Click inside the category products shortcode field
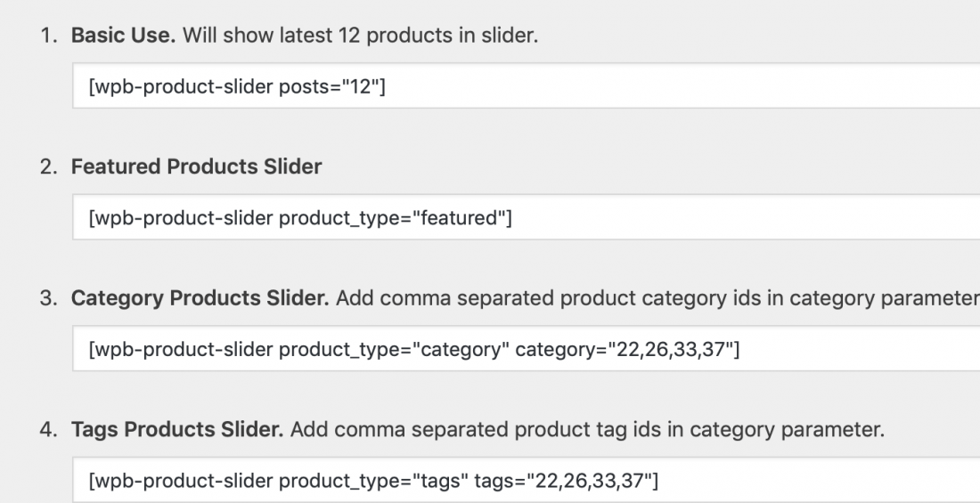 pyautogui.click(x=526, y=348)
